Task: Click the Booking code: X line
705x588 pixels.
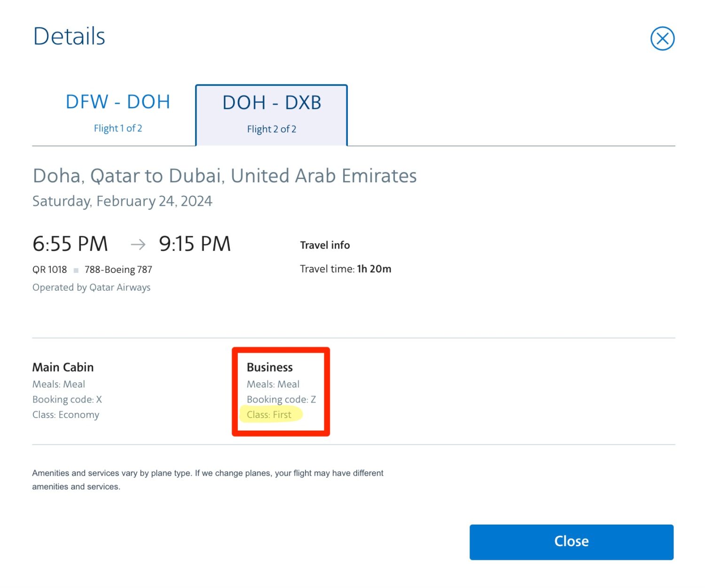Action: [x=67, y=399]
